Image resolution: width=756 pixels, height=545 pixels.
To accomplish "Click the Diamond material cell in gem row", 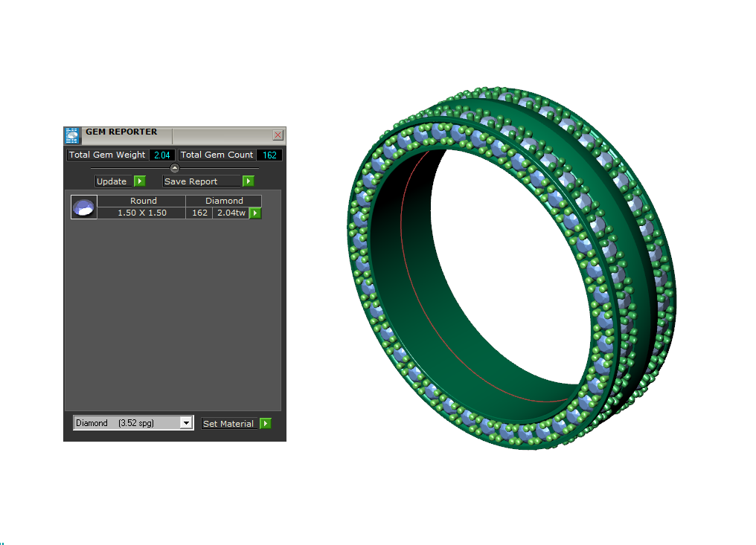I will pyautogui.click(x=224, y=201).
